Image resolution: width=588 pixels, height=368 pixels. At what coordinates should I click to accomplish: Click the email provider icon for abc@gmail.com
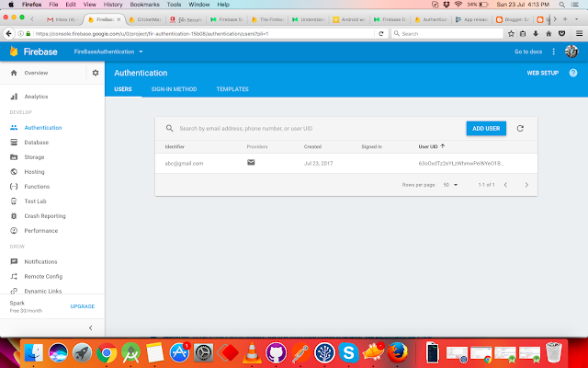[251, 162]
